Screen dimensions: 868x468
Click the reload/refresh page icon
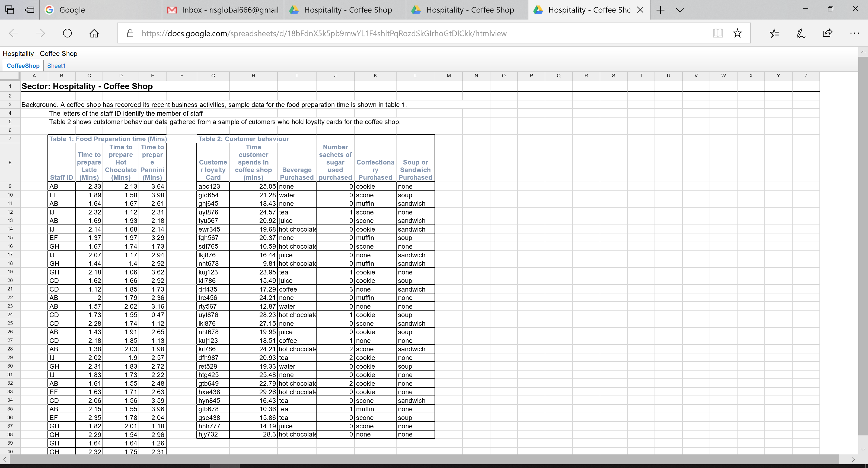[x=67, y=33]
